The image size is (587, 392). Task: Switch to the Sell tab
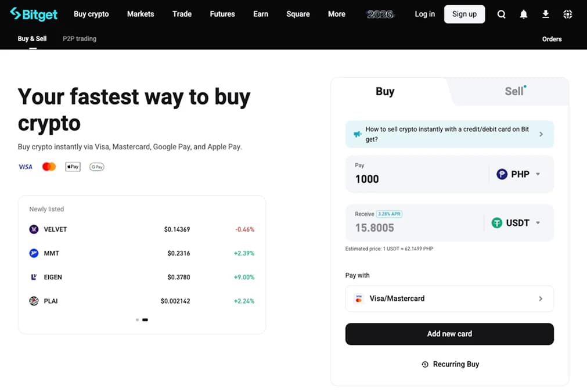coord(514,91)
